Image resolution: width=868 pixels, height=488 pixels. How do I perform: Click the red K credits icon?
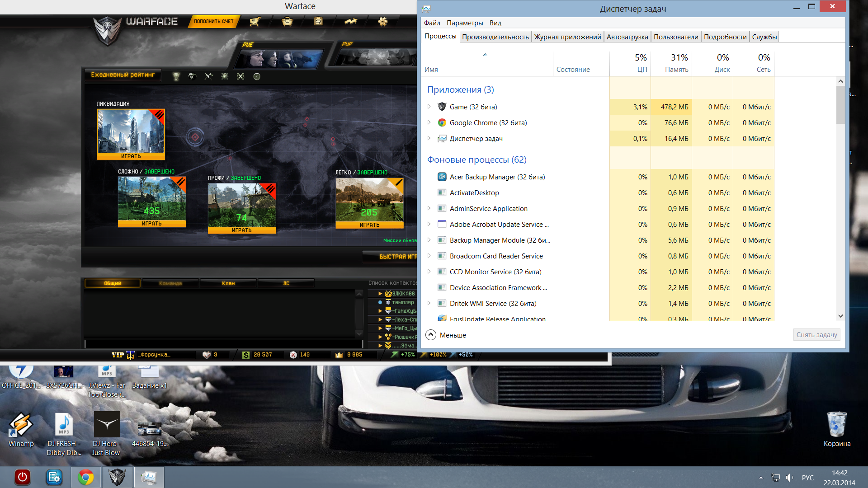point(293,355)
